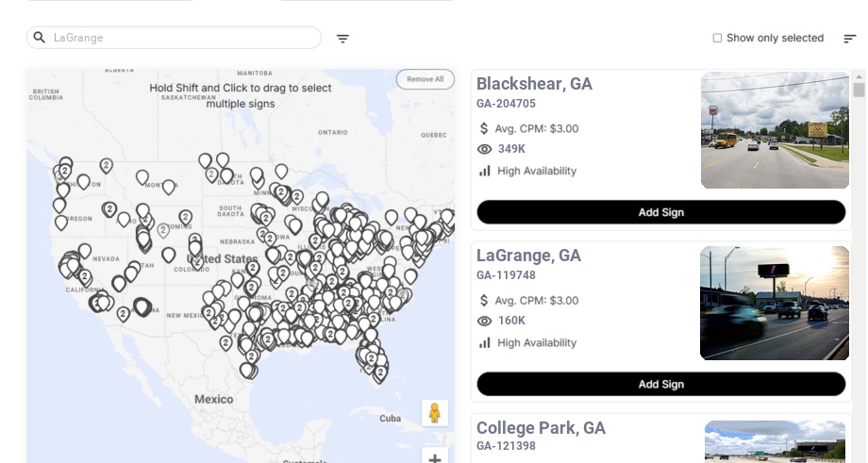The height and width of the screenshot is (463, 868).
Task: Open the Blackshear billboard photo thumbnail
Action: 775,130
